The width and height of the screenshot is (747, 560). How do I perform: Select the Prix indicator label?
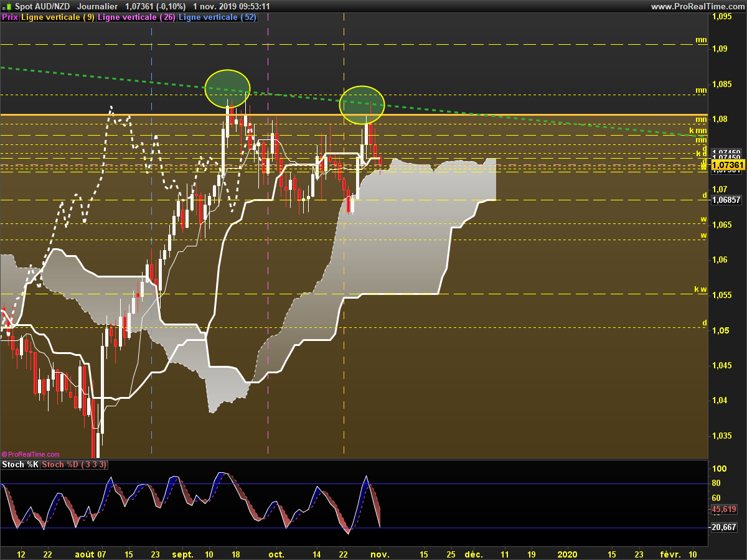[10, 17]
